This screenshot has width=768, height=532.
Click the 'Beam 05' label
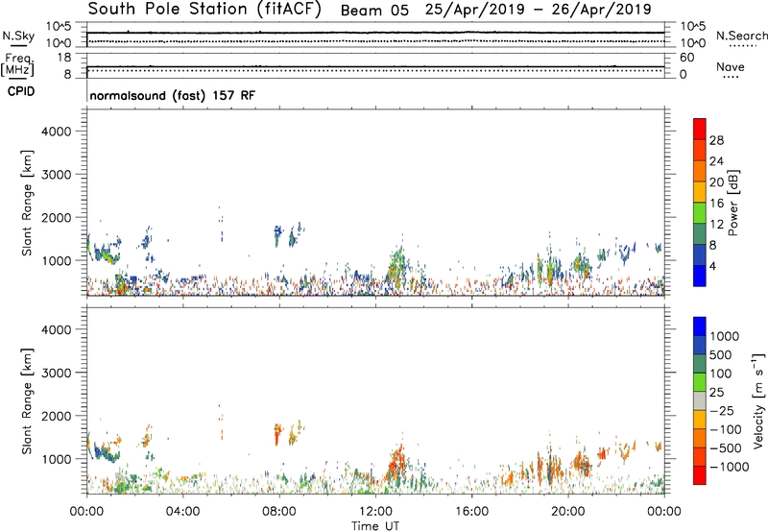[374, 11]
